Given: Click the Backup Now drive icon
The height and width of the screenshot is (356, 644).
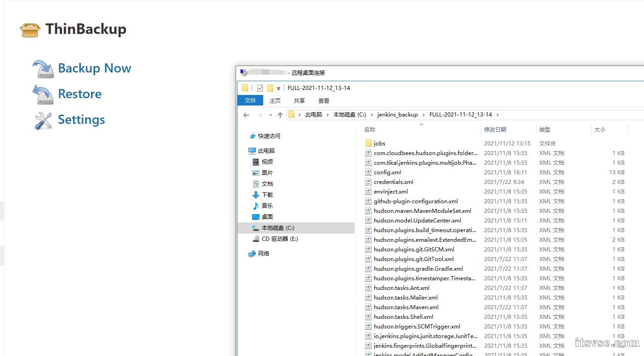Looking at the screenshot, I should (x=43, y=69).
